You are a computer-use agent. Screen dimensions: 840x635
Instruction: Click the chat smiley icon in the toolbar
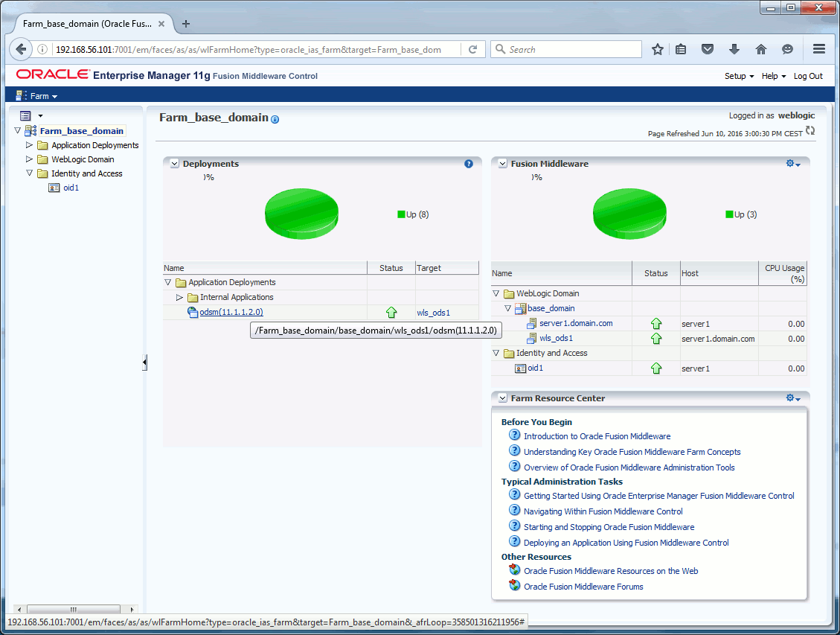click(x=787, y=49)
